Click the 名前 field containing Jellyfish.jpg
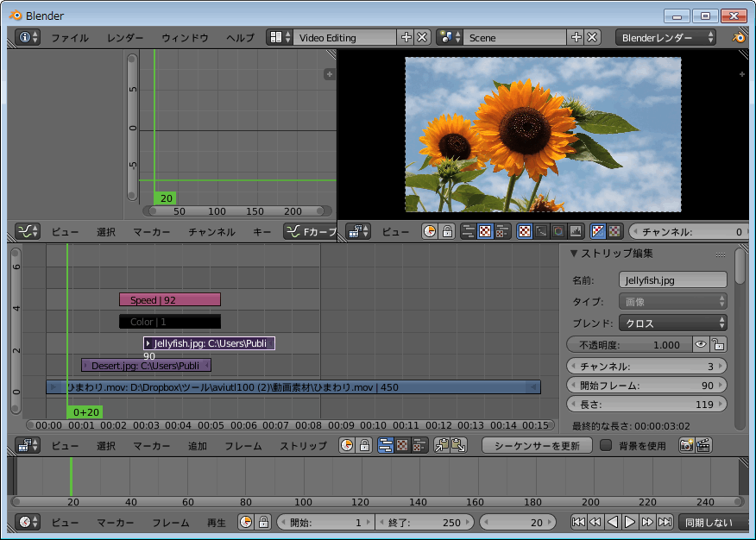Viewport: 756px width, 540px height. (x=672, y=279)
